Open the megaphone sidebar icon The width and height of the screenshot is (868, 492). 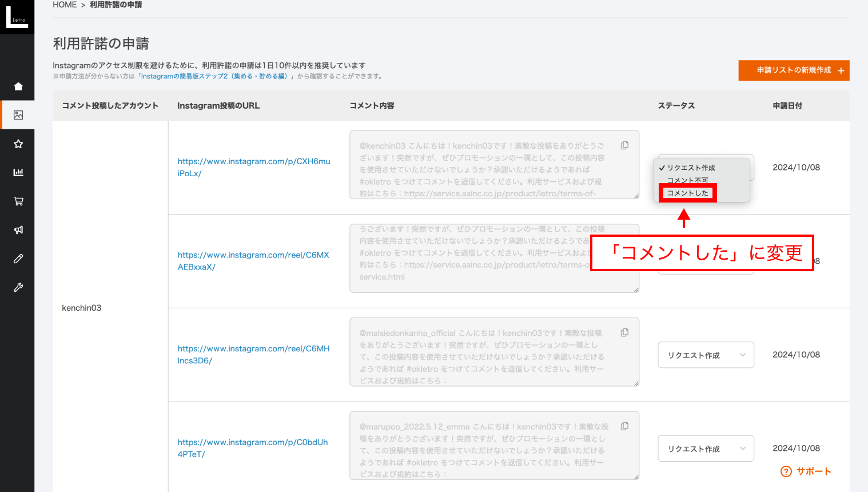18,230
